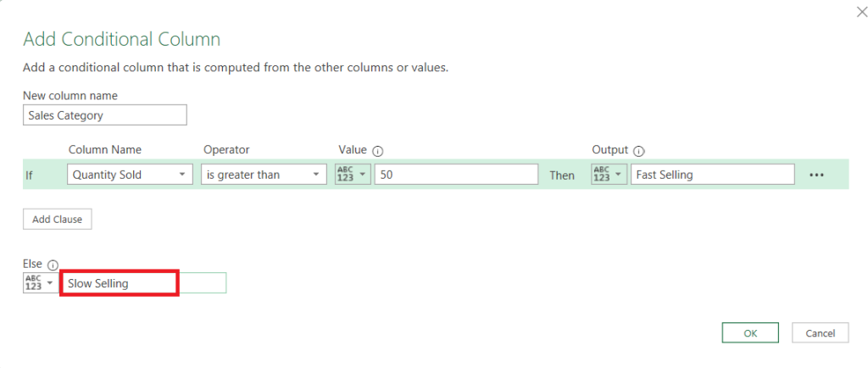Expand the Output type selector arrow

point(620,175)
